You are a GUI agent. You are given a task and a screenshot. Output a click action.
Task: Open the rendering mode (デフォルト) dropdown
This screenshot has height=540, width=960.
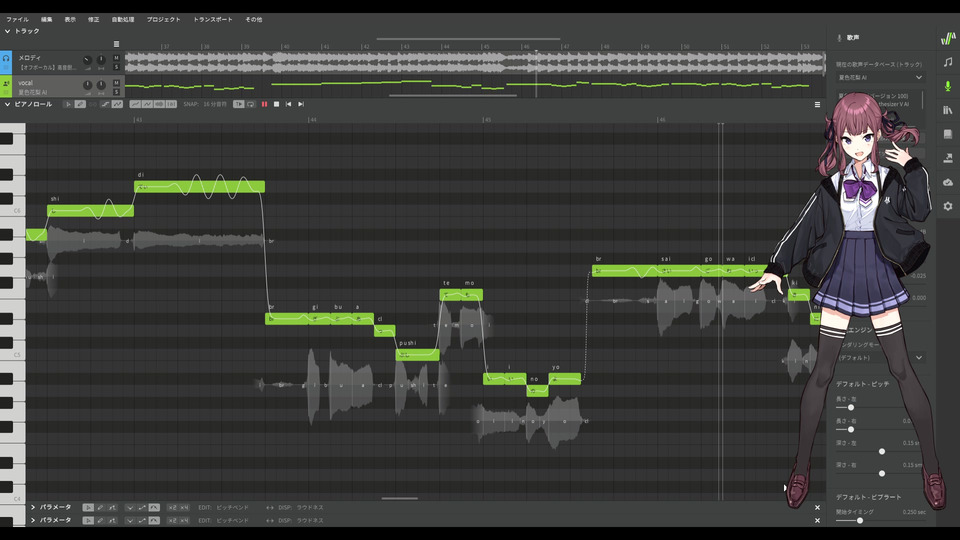point(880,358)
